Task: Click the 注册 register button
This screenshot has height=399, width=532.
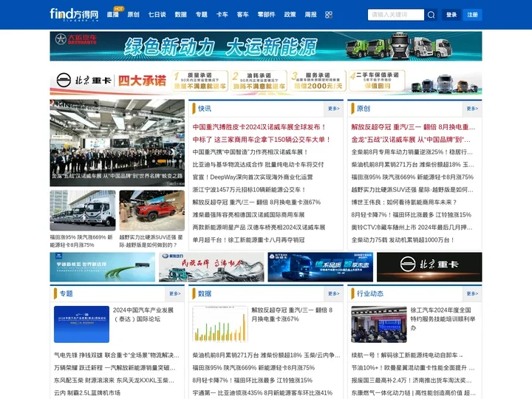Action: [472, 15]
